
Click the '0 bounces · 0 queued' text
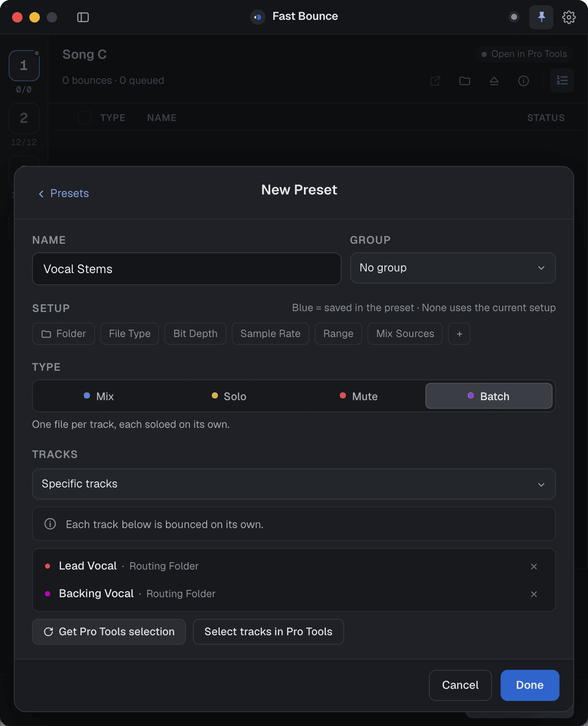click(x=113, y=80)
